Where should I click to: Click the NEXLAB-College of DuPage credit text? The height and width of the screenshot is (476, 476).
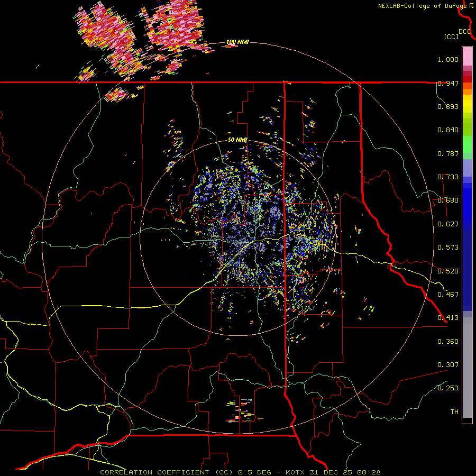pyautogui.click(x=422, y=6)
